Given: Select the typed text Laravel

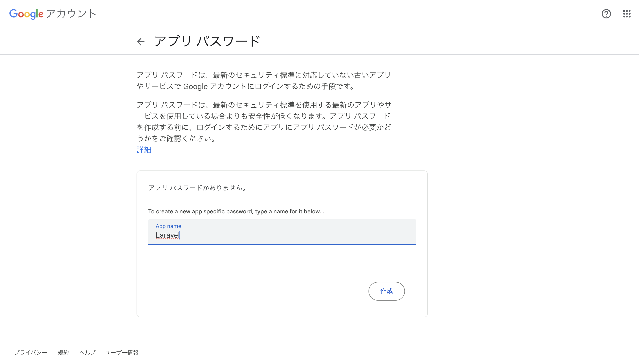Looking at the screenshot, I should 168,235.
